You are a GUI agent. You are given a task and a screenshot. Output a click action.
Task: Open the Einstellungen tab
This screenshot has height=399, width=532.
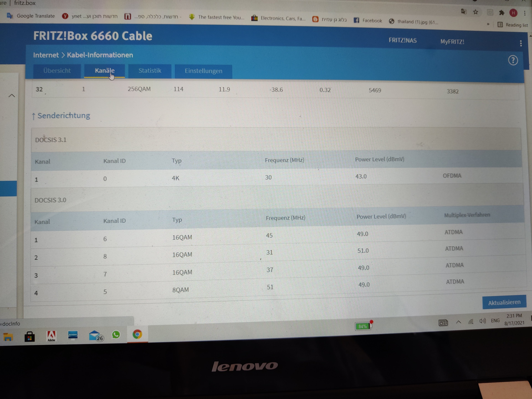204,71
